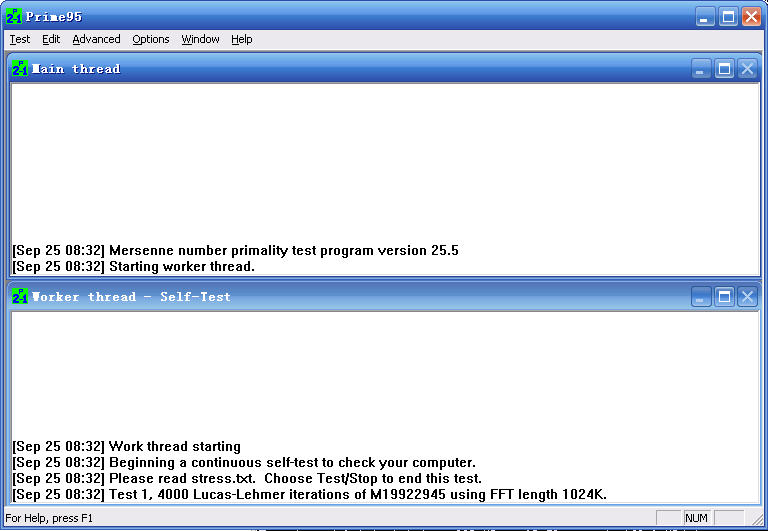Open the Help menu

242,39
